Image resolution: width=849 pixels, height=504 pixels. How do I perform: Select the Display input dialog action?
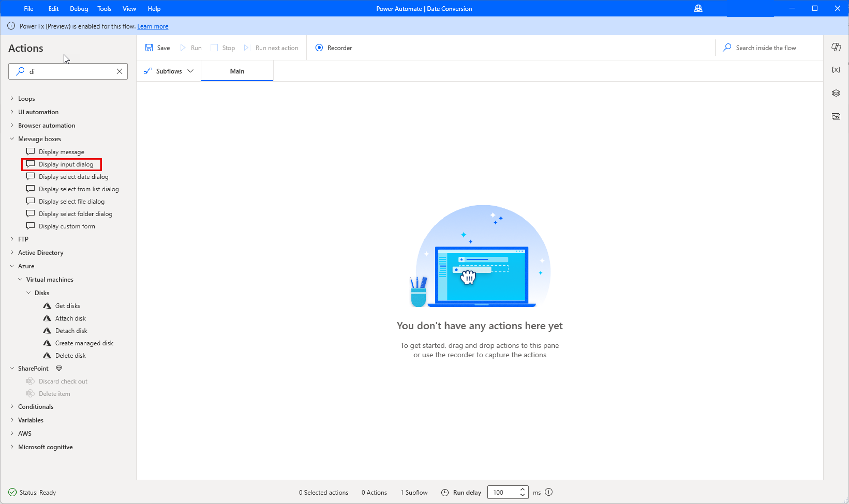tap(66, 164)
